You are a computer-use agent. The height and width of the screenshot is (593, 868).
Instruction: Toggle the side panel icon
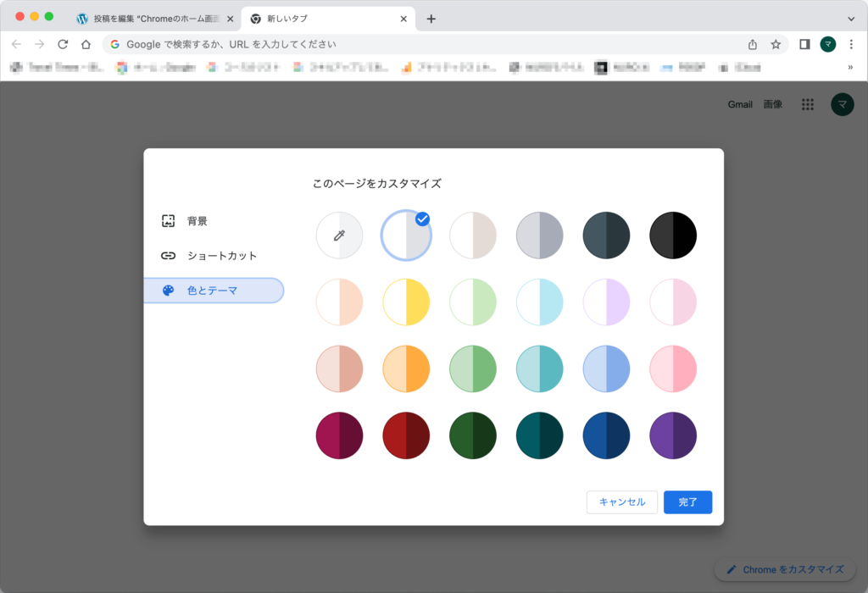[805, 44]
